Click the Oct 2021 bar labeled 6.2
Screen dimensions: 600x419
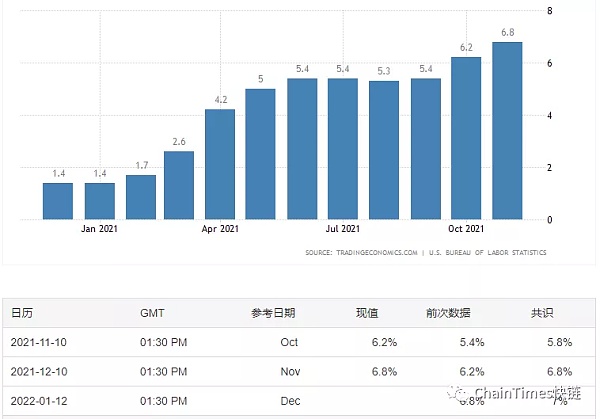coord(466,138)
